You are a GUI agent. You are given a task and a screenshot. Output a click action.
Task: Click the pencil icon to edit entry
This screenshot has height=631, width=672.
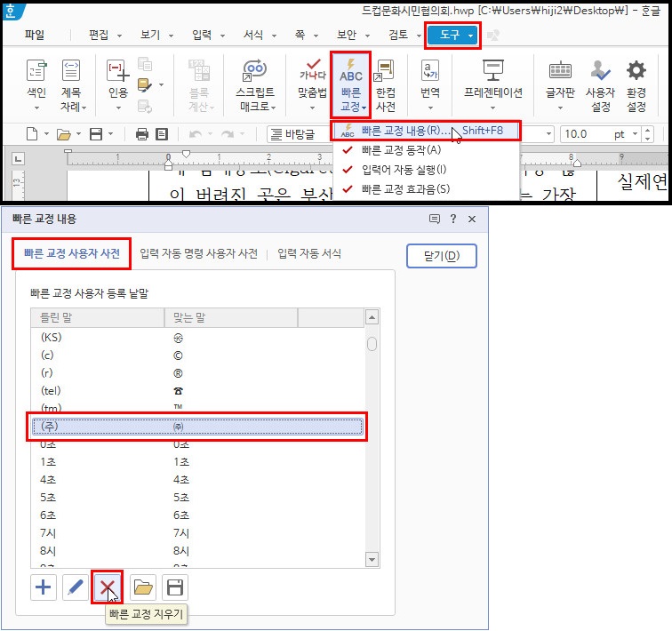76,587
